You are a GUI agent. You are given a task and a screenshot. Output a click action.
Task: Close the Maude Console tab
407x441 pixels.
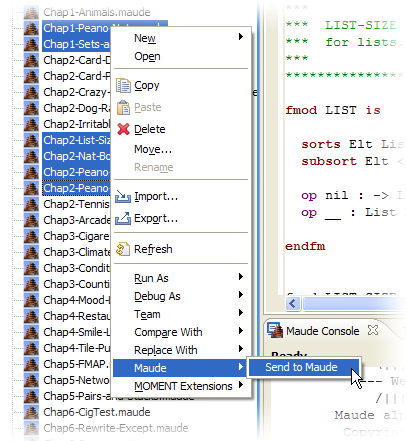coord(373,330)
